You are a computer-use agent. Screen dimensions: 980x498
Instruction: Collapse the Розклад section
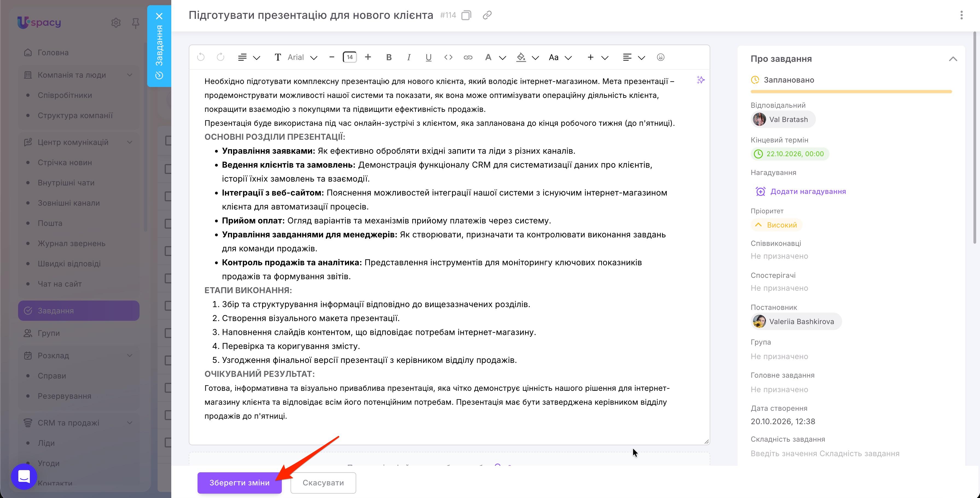[130, 356]
